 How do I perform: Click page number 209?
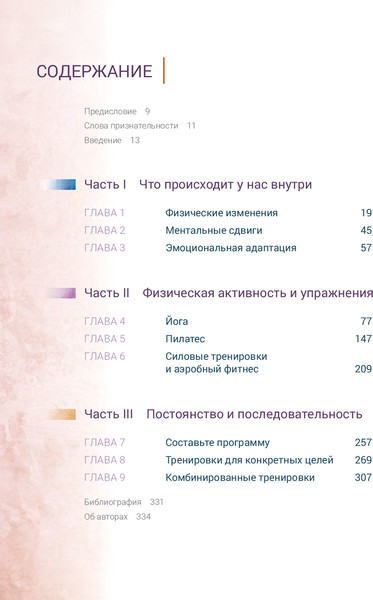(363, 369)
